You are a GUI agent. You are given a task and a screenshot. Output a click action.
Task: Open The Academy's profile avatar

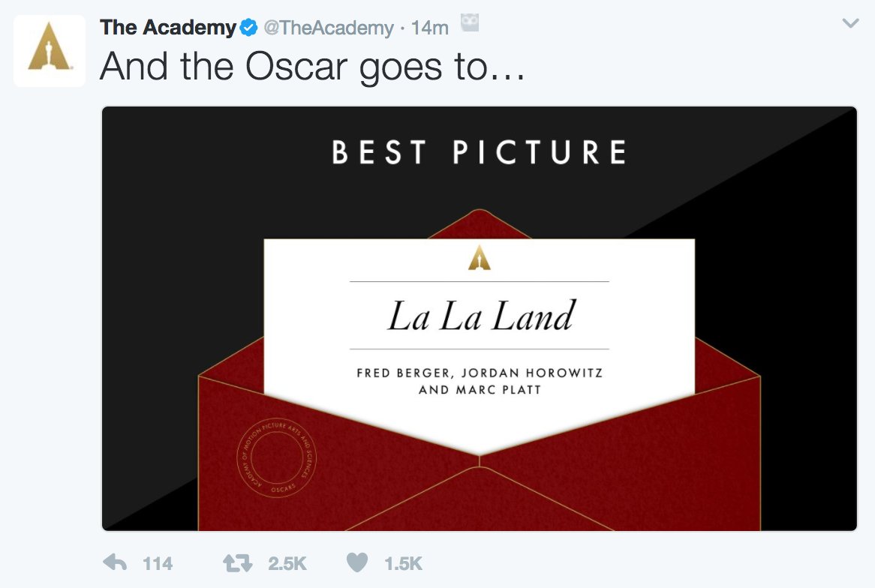tap(50, 51)
